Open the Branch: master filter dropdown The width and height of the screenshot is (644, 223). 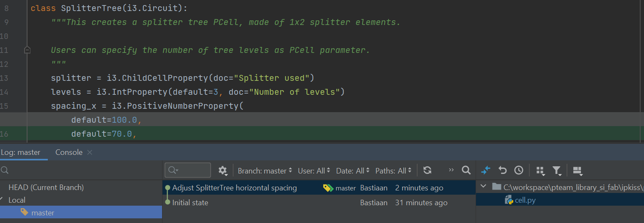pyautogui.click(x=265, y=171)
